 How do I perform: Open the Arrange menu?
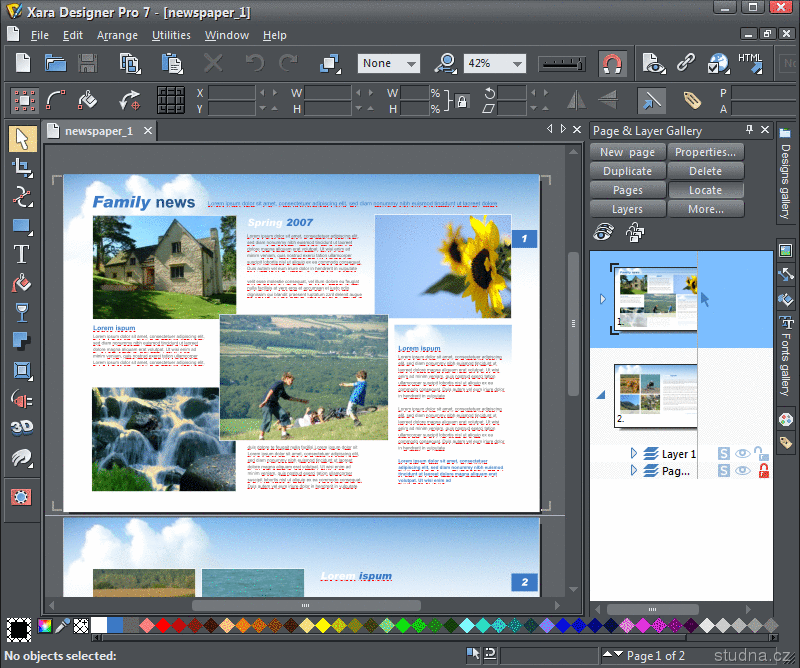117,35
